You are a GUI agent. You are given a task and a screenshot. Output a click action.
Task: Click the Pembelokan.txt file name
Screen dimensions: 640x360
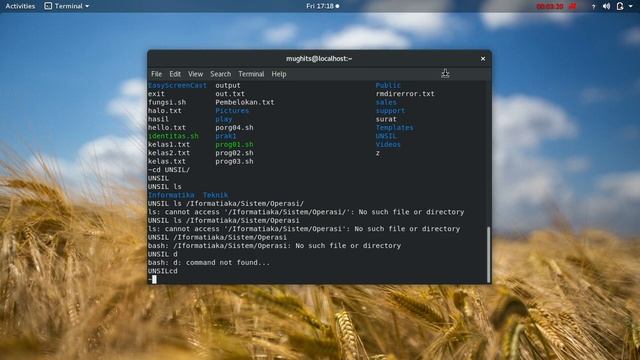[245, 102]
